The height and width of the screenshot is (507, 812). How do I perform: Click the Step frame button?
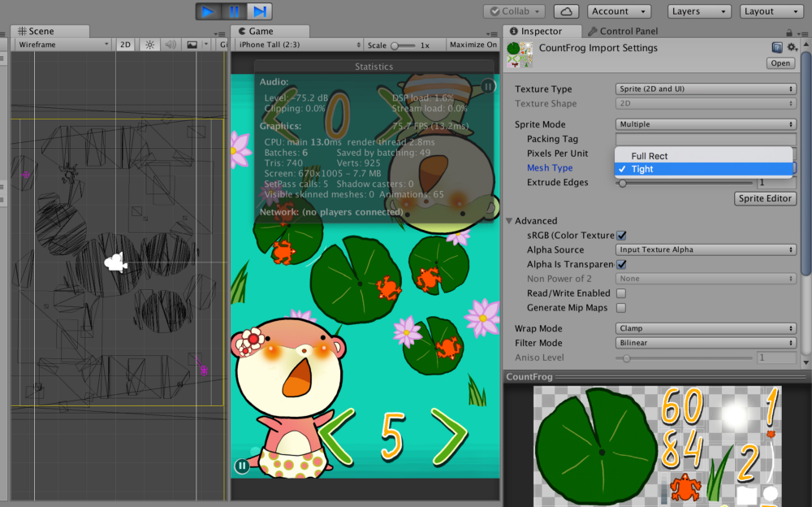[260, 11]
